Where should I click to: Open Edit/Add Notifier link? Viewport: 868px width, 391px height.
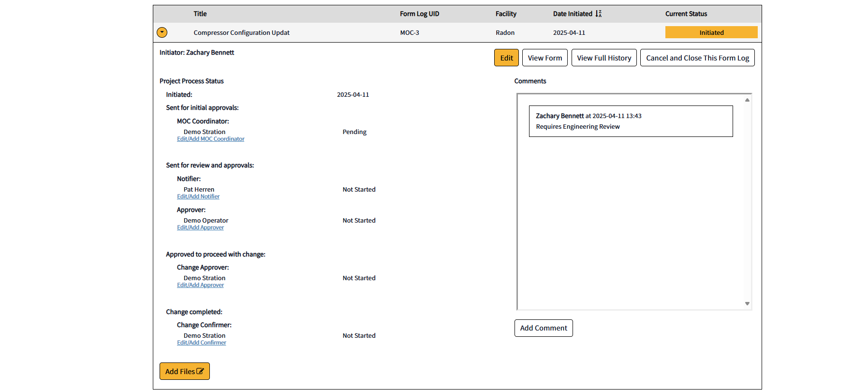coord(198,196)
